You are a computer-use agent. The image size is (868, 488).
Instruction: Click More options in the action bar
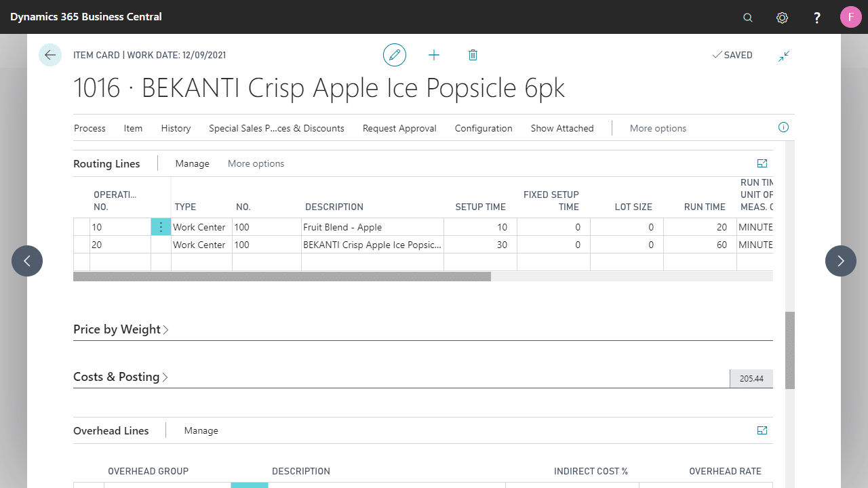[x=658, y=128]
